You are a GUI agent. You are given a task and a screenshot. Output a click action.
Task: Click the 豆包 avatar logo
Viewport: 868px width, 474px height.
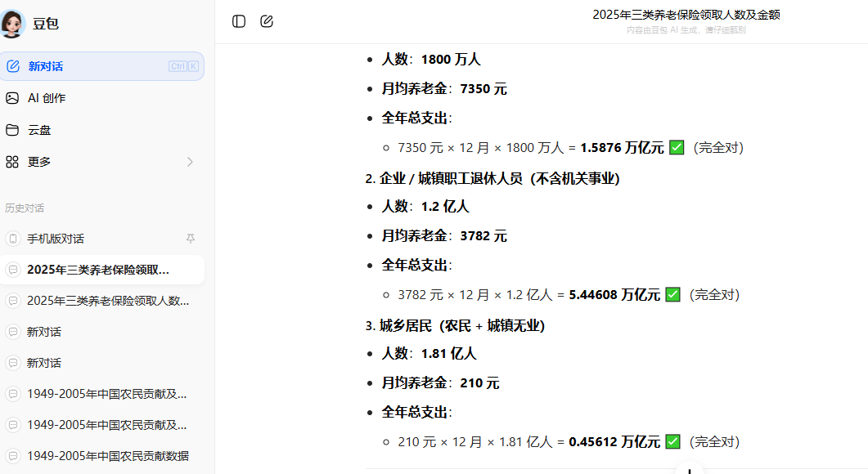[x=13, y=24]
